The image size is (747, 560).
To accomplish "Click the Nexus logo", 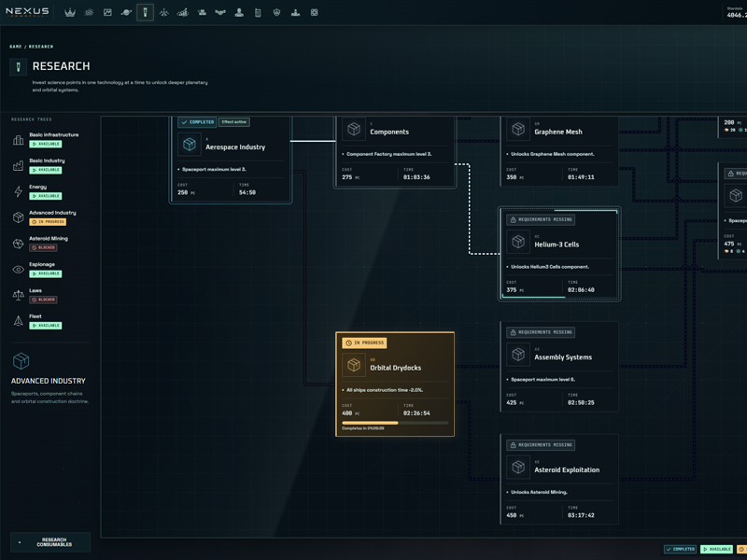I will click(27, 11).
